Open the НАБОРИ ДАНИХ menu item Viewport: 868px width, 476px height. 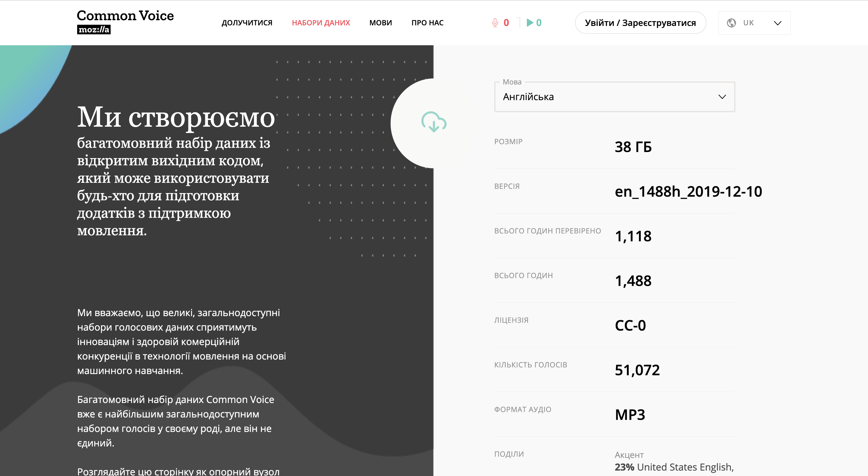(321, 23)
